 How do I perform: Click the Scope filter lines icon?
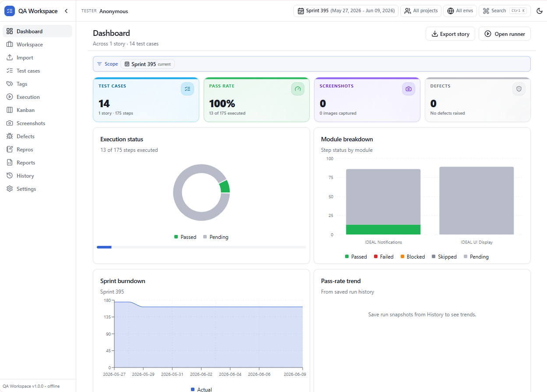pos(99,64)
